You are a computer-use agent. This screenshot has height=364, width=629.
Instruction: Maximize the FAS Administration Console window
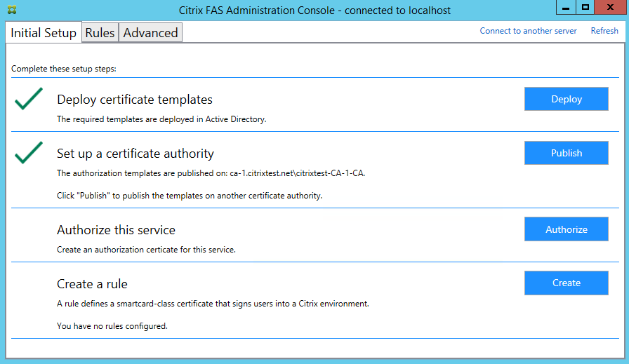coord(585,7)
